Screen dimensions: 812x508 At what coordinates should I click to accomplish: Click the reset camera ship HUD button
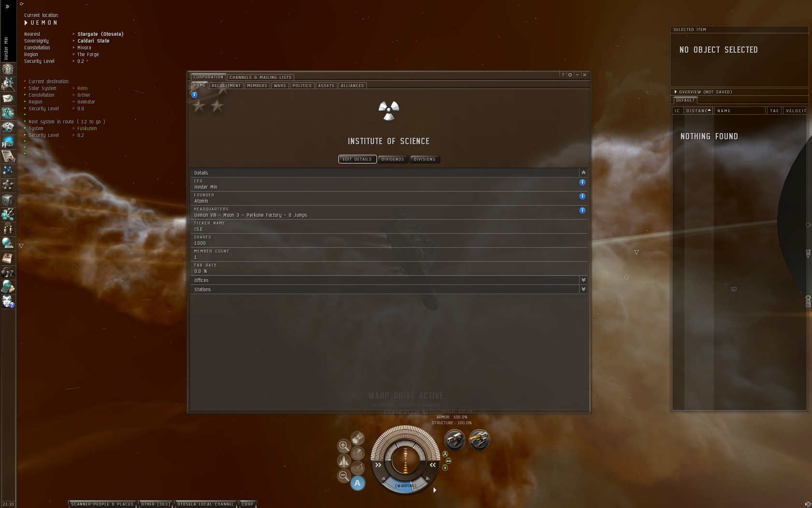click(x=344, y=461)
